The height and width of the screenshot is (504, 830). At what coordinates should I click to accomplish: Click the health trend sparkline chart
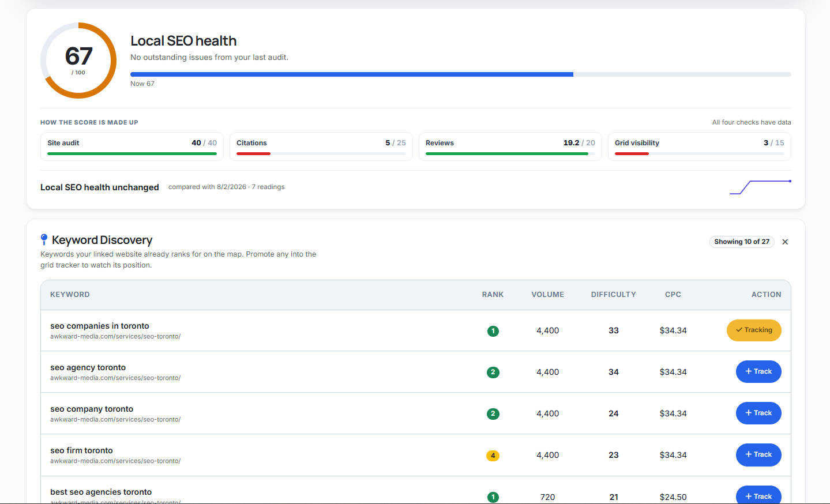[x=760, y=187]
